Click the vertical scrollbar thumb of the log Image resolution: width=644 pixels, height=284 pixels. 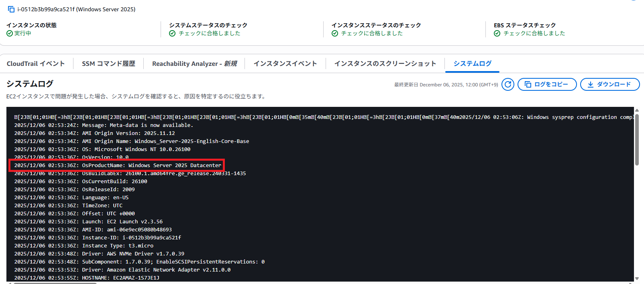point(637,139)
